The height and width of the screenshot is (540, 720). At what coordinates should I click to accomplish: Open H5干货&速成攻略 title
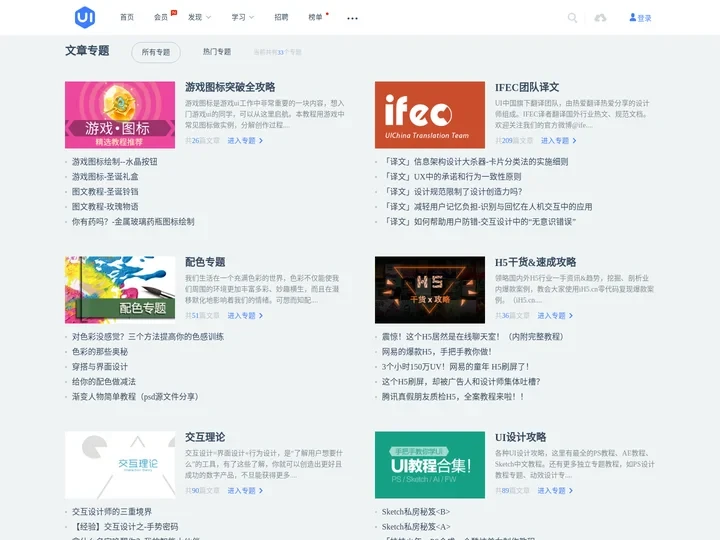pyautogui.click(x=535, y=262)
